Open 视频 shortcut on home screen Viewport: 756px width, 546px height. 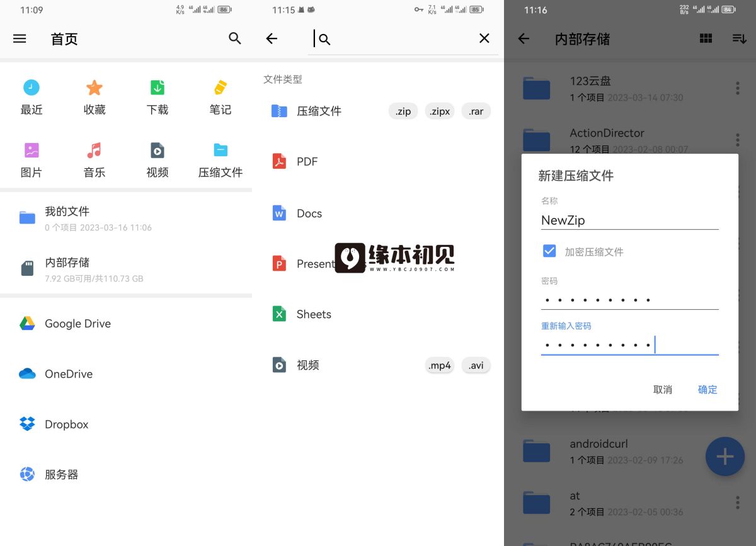click(x=157, y=160)
